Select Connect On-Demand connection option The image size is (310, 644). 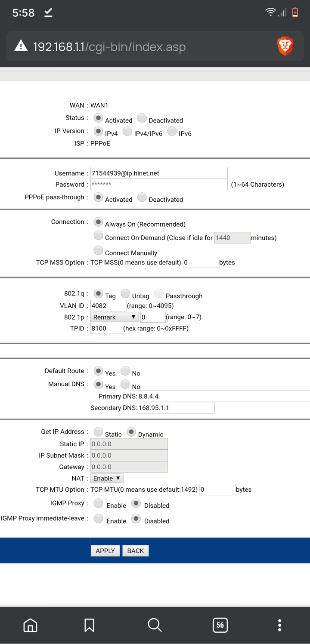tap(99, 235)
